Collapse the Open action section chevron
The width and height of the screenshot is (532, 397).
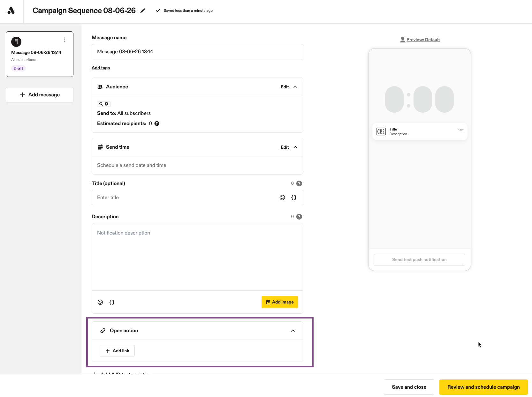pyautogui.click(x=293, y=331)
